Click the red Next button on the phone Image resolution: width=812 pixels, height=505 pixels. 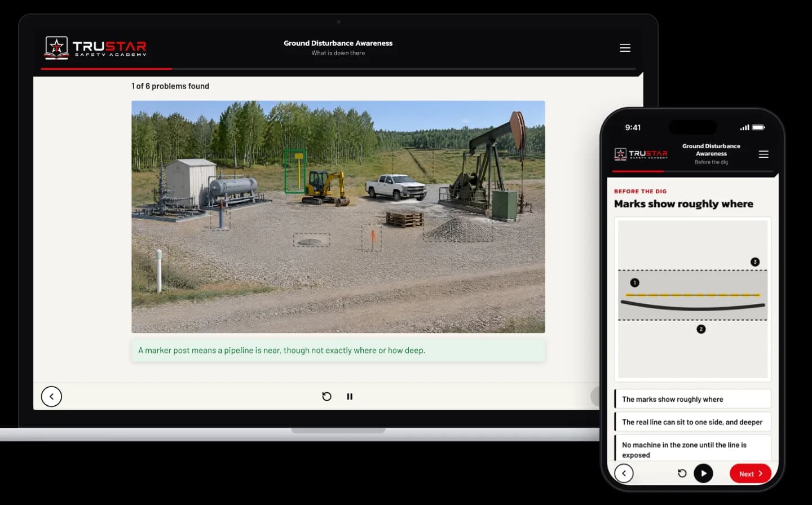(x=751, y=473)
